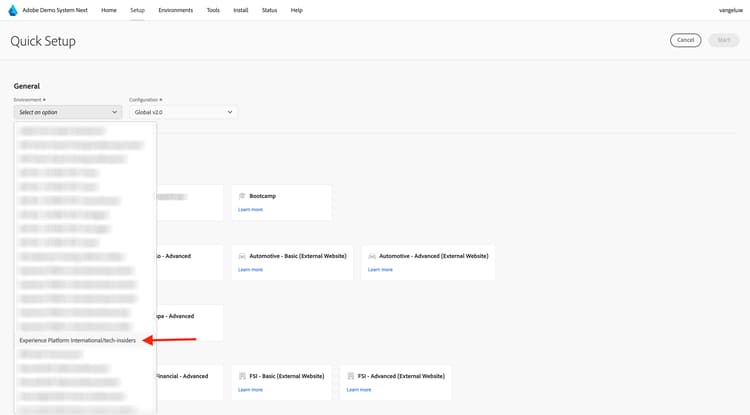This screenshot has width=750, height=415.
Task: Click the disabled Start button
Action: pyautogui.click(x=724, y=40)
